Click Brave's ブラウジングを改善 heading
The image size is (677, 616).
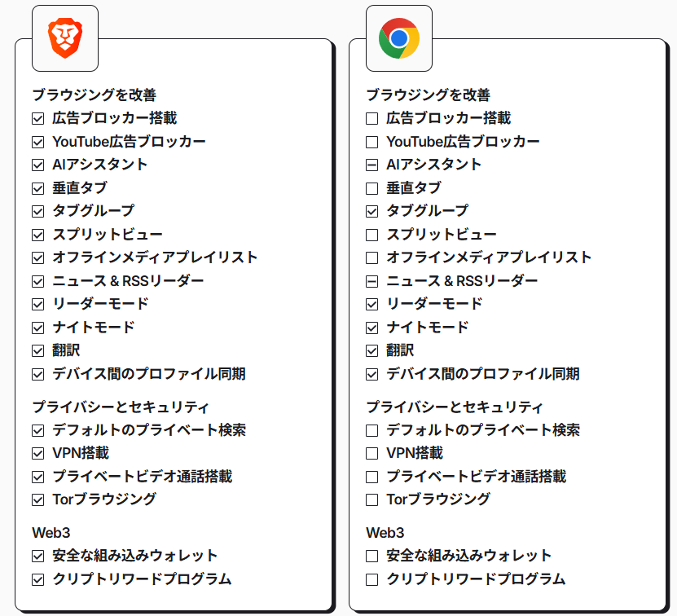coord(95,95)
